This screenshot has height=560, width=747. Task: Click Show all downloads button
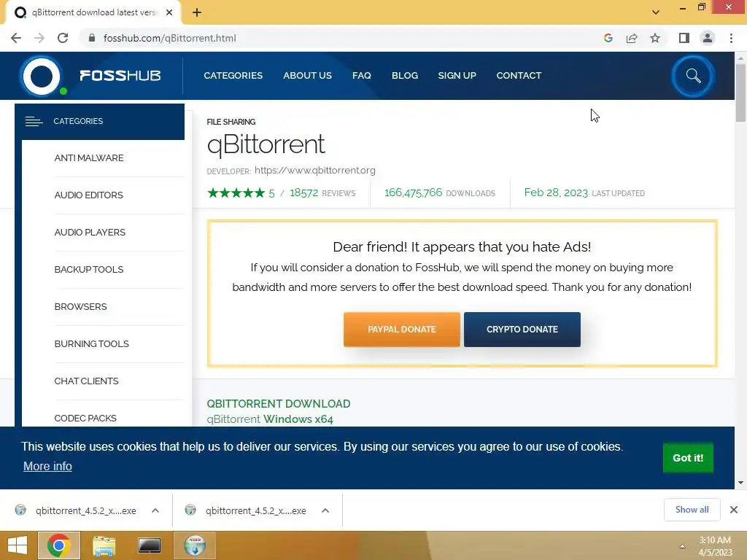pos(692,510)
